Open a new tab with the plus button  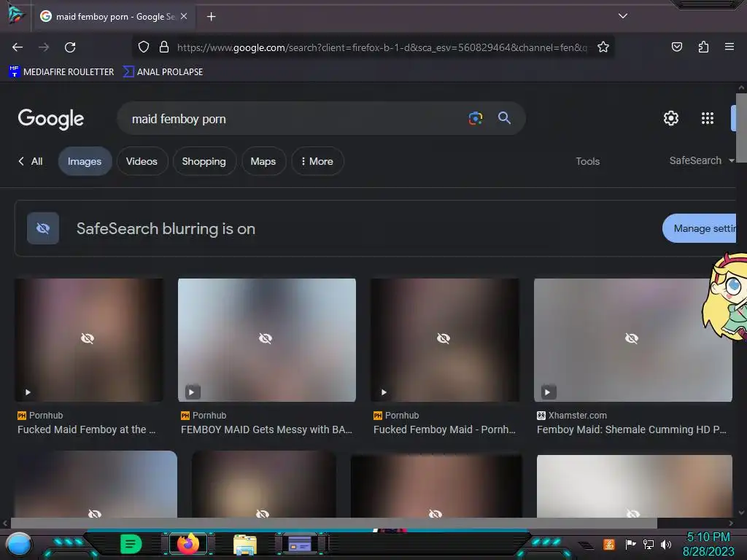click(x=211, y=17)
